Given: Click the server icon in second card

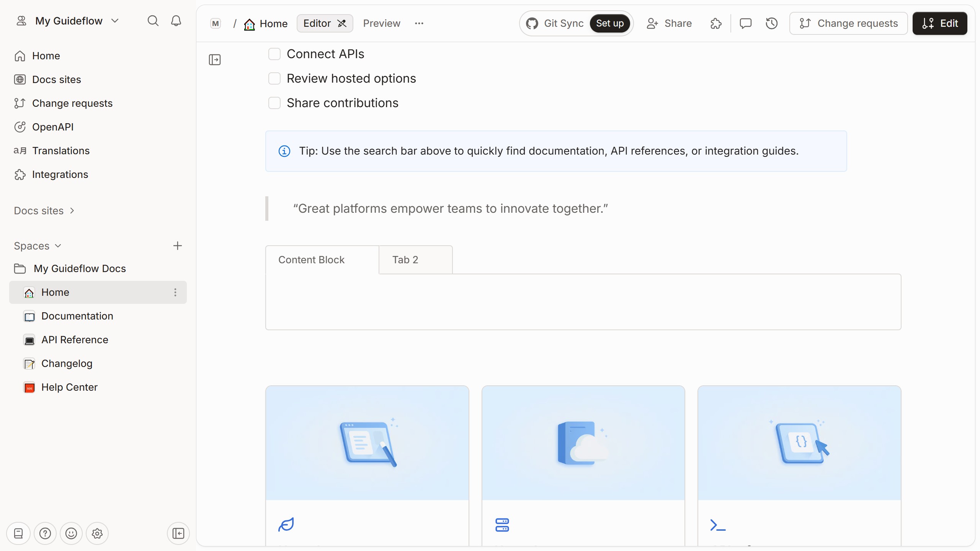Looking at the screenshot, I should [x=502, y=525].
